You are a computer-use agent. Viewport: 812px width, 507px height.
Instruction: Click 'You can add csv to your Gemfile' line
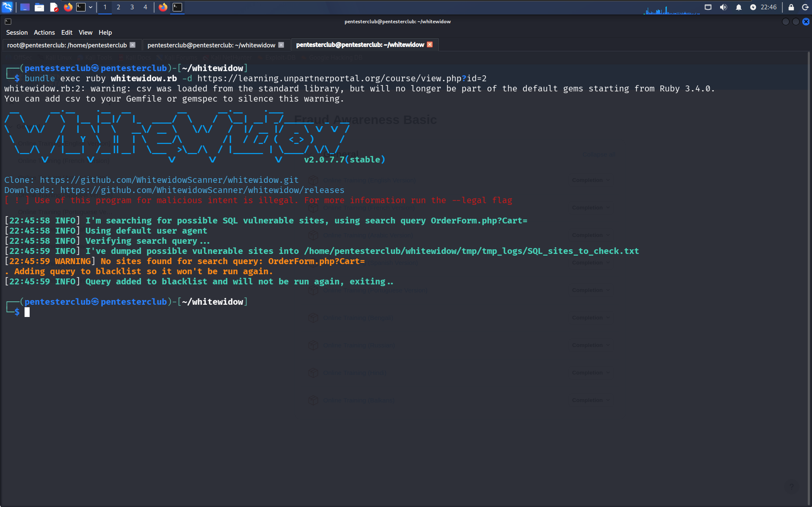tap(174, 99)
